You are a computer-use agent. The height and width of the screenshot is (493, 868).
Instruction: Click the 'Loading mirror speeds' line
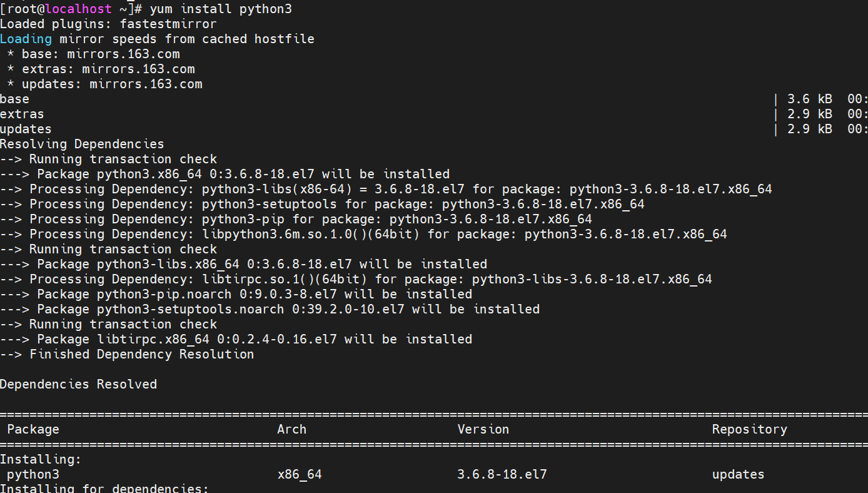pyautogui.click(x=157, y=39)
